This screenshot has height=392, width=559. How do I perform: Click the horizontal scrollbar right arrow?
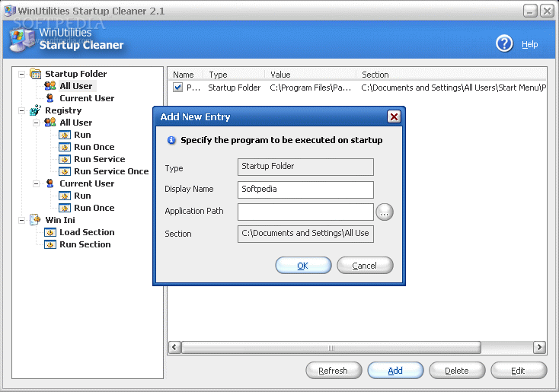click(539, 347)
